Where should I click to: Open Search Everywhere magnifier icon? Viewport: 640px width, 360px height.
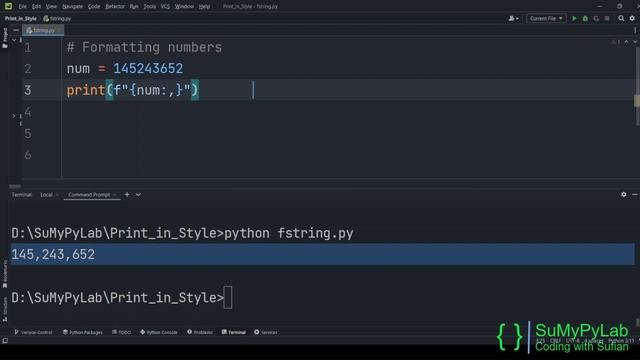tap(621, 18)
